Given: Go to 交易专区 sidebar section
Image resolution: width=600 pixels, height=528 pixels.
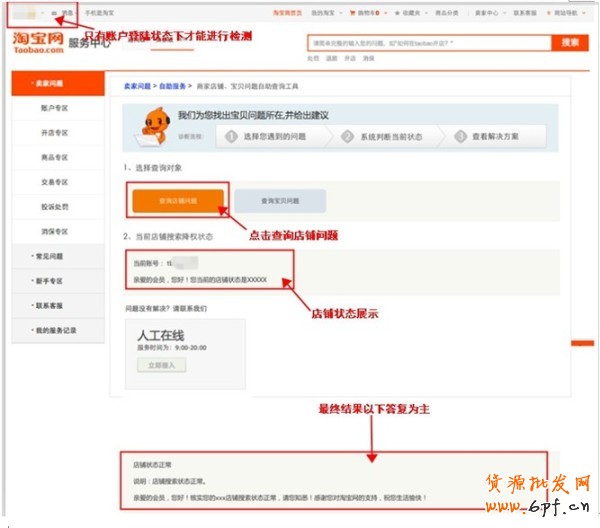Looking at the screenshot, I should click(x=55, y=182).
